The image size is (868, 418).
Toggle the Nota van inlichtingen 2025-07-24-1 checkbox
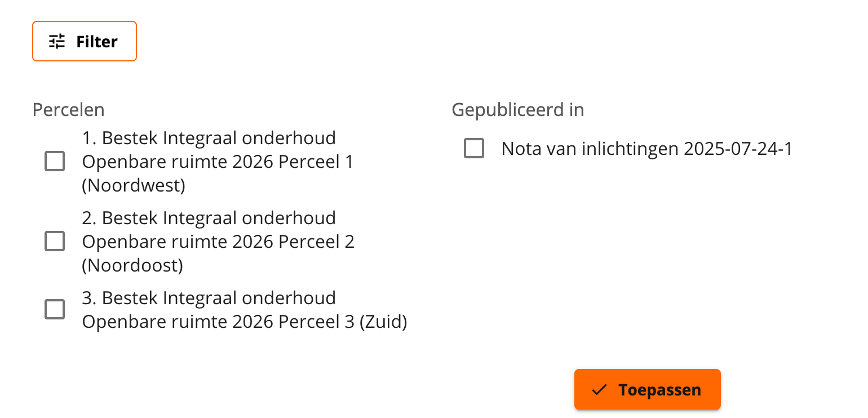(474, 149)
